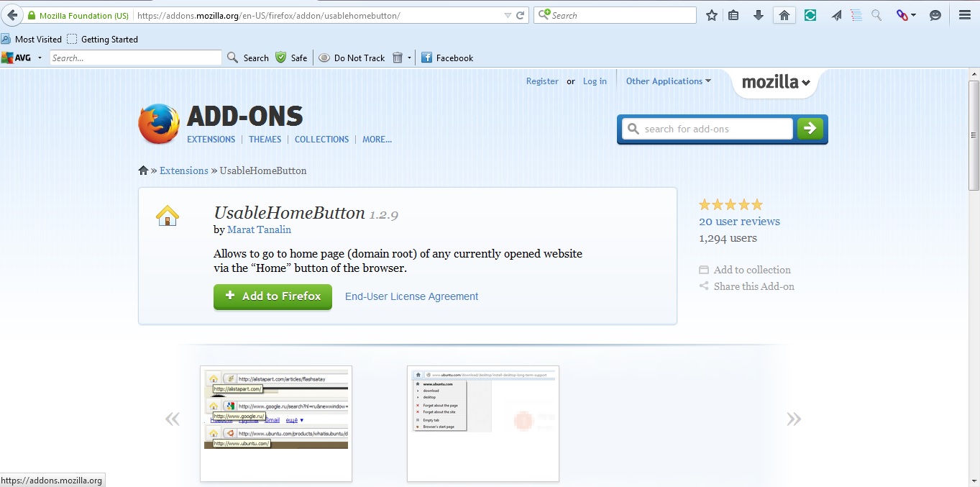The image size is (980, 487).
Task: Click the Log in link
Action: click(x=595, y=81)
